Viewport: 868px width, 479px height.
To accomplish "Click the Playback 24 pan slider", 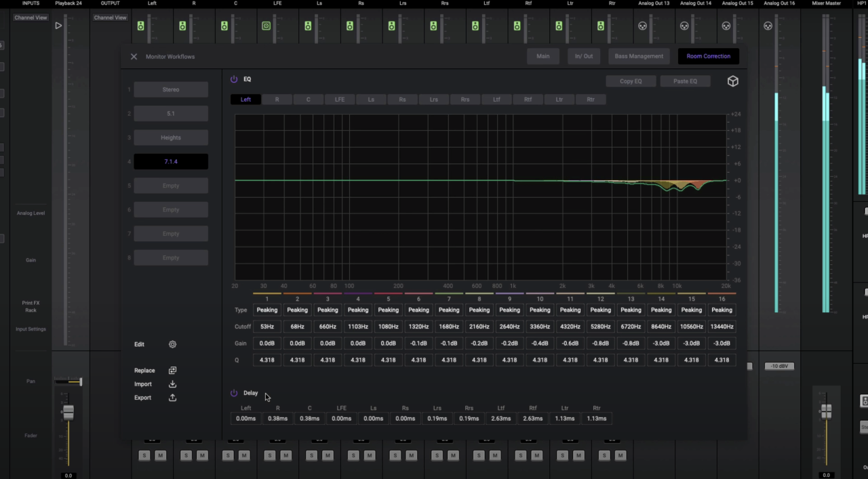I will [68, 382].
